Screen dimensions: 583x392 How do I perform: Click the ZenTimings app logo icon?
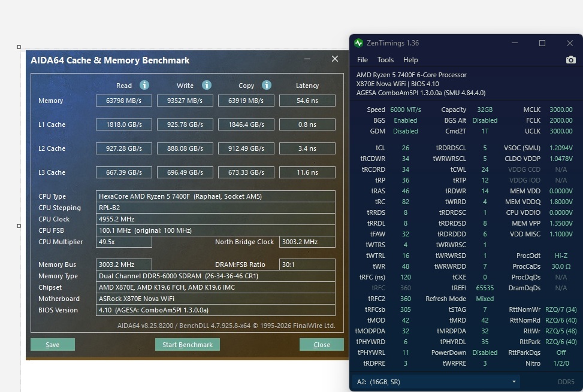[358, 43]
